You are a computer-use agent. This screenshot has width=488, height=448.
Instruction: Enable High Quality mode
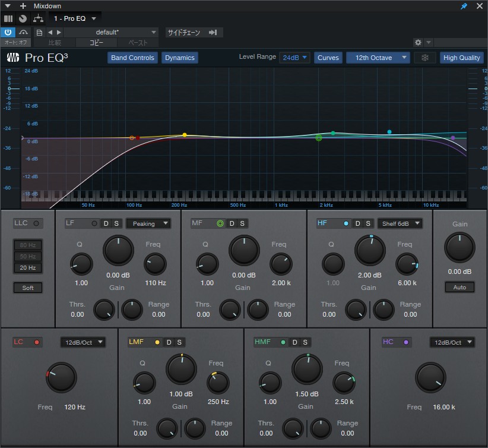(461, 58)
